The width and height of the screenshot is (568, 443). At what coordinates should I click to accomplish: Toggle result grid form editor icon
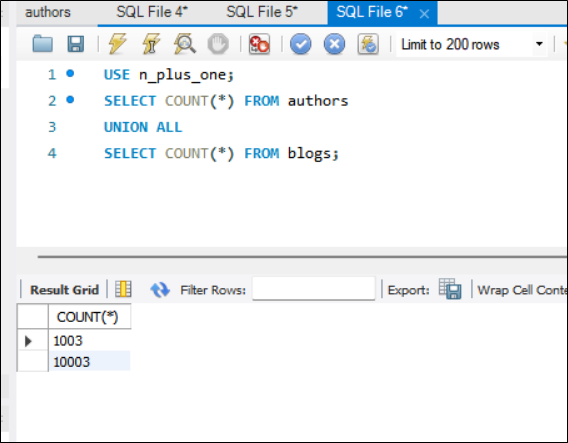[x=123, y=289]
